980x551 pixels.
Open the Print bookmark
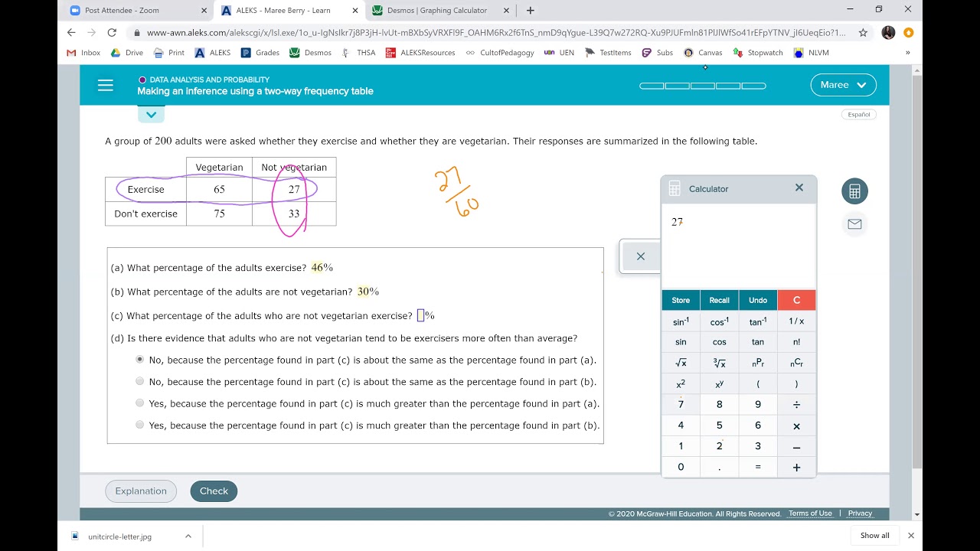tap(169, 53)
